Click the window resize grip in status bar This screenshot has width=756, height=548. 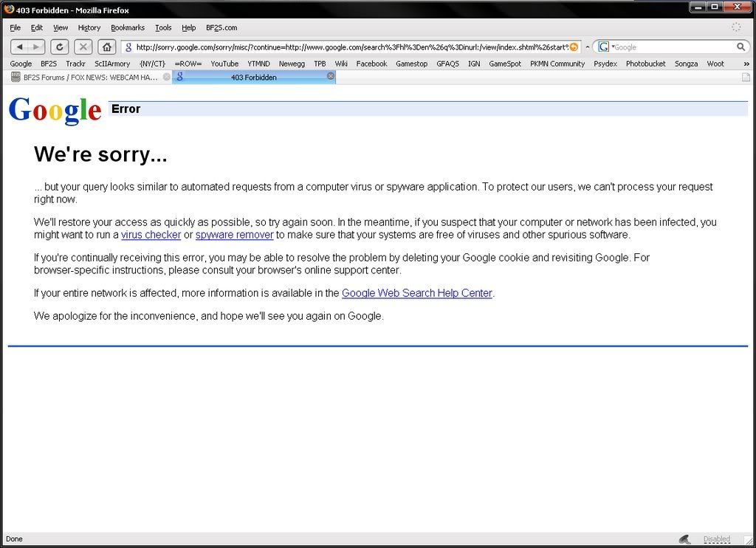click(749, 541)
